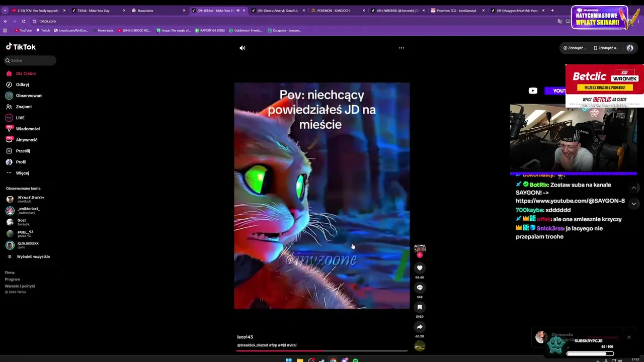This screenshot has width=644, height=362.
Task: Open the spinning sound disc thumbnail
Action: coord(420,346)
